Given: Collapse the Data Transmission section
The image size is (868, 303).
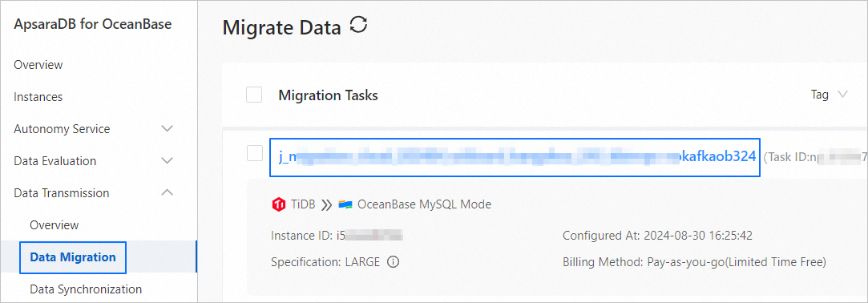Looking at the screenshot, I should pos(167,192).
